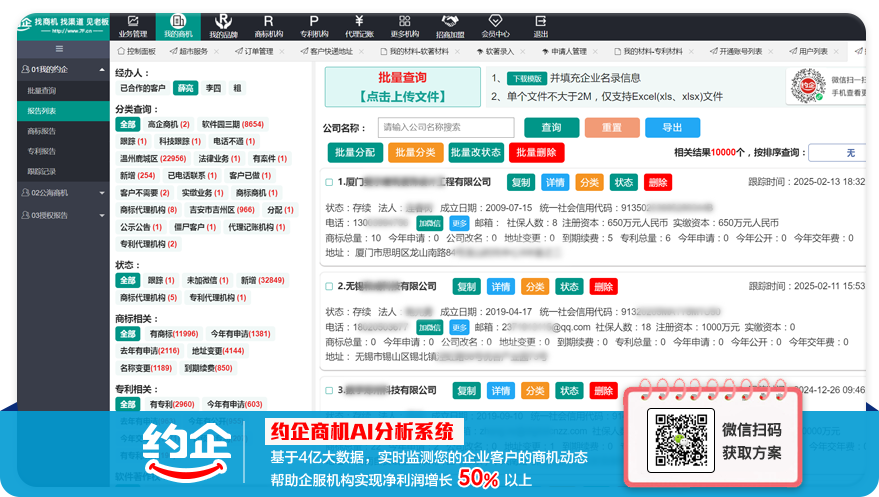The width and height of the screenshot is (879, 497).
Task: Tick the checkbox for company 2 无锡
Action: (329, 286)
